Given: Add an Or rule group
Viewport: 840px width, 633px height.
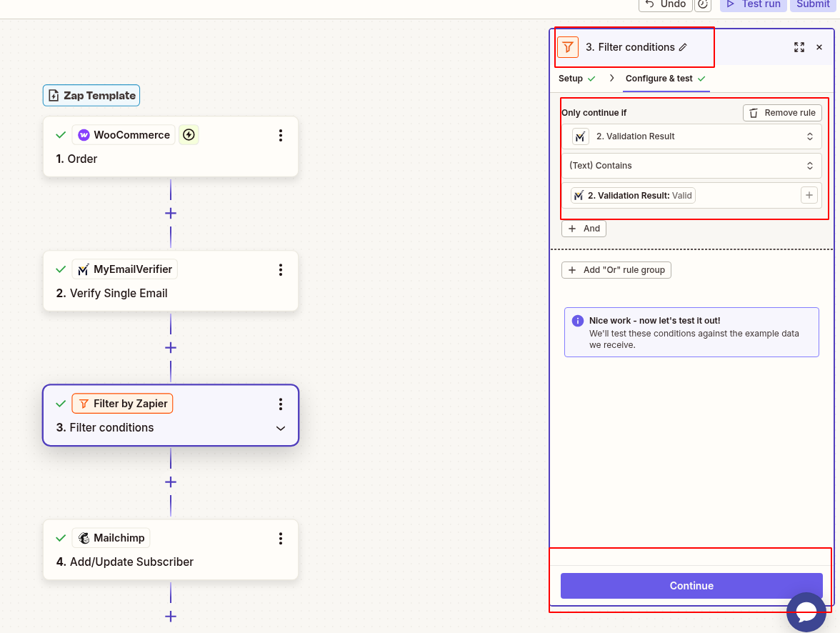Looking at the screenshot, I should (x=616, y=270).
